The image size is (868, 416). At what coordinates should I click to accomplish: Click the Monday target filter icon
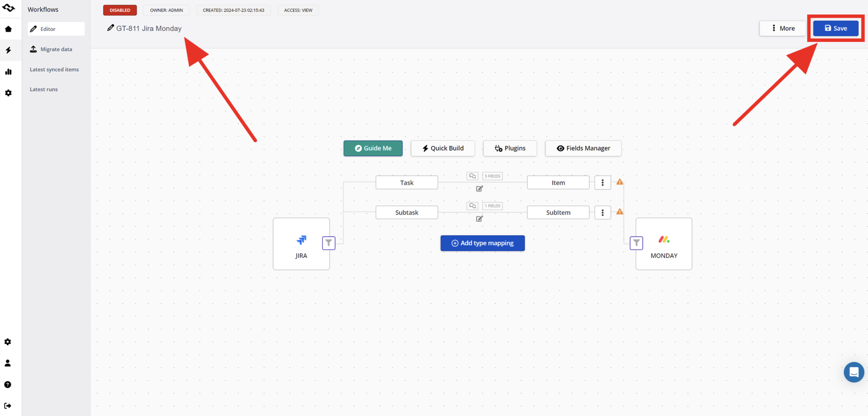(636, 243)
